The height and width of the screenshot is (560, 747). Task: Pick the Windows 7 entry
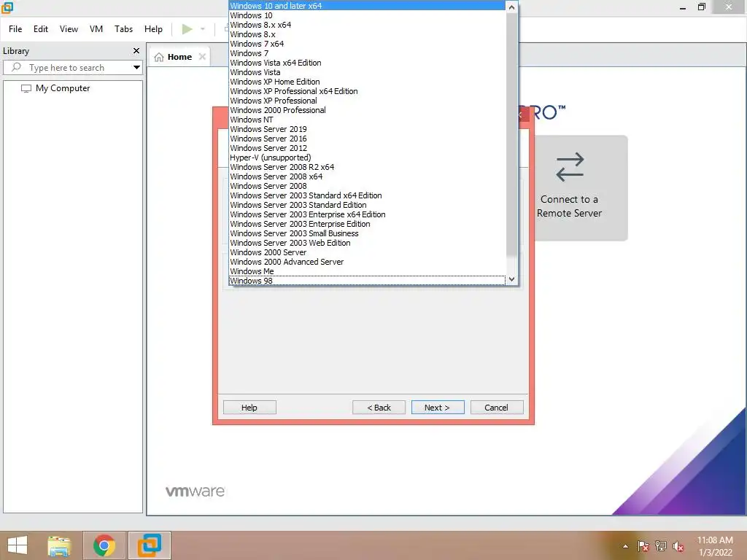click(367, 53)
